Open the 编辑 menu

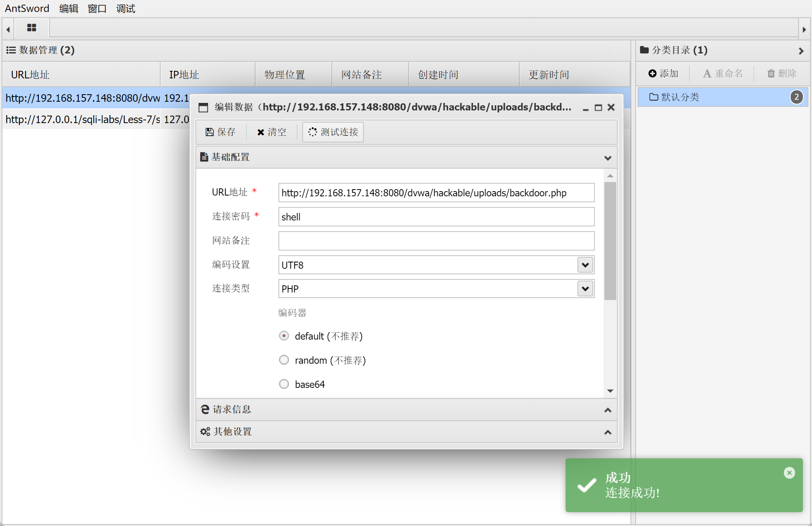point(69,8)
